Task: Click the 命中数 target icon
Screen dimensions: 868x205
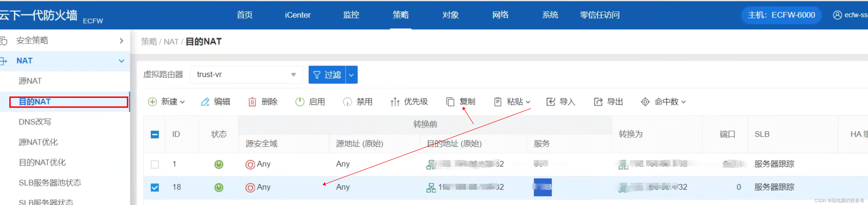Action: [x=645, y=102]
